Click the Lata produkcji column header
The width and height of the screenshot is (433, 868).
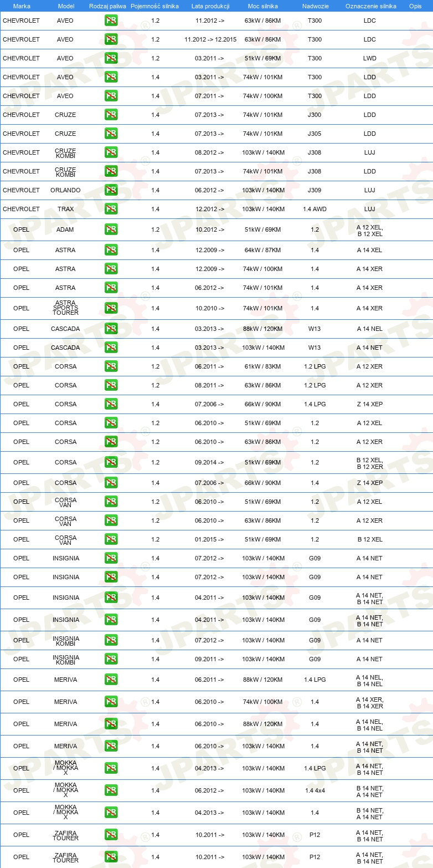click(210, 6)
